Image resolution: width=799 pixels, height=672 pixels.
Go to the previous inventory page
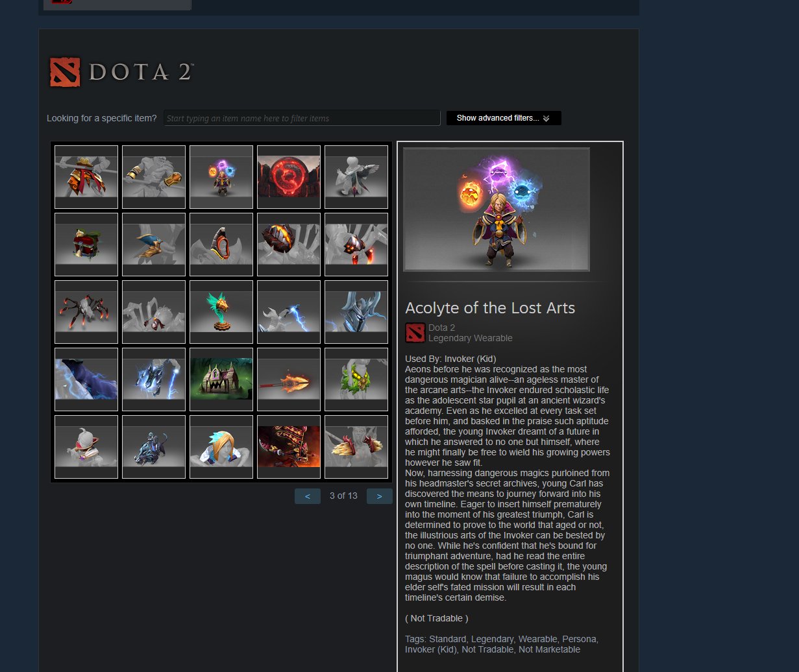pyautogui.click(x=307, y=496)
